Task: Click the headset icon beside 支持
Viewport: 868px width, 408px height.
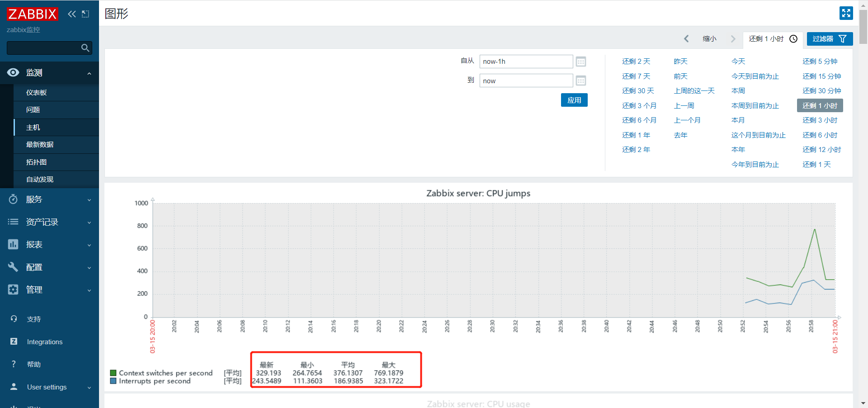Action: 14,319
